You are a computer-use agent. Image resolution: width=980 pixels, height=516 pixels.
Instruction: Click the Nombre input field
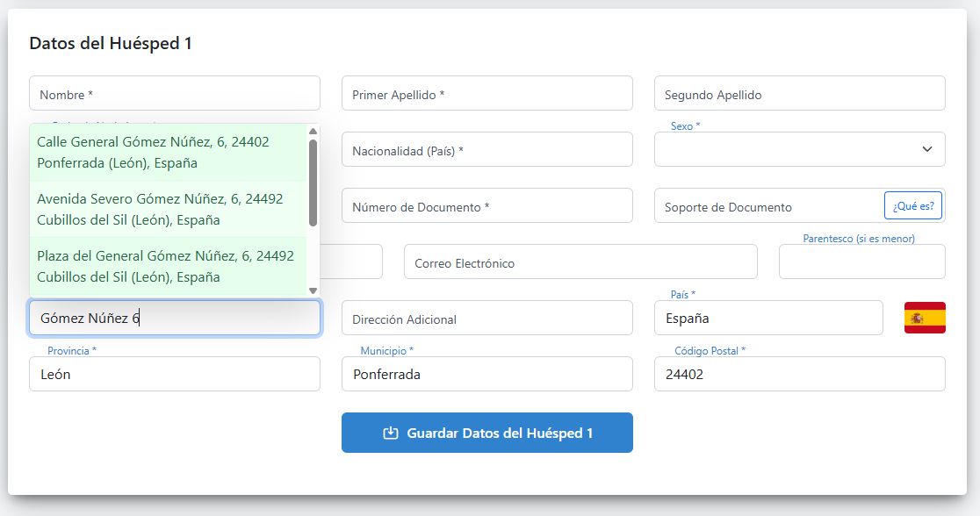tap(174, 92)
